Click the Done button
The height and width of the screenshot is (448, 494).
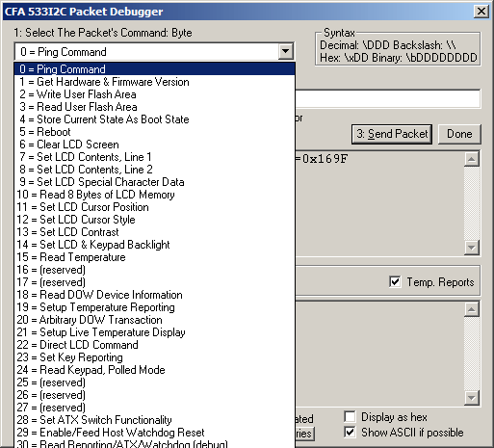click(459, 134)
